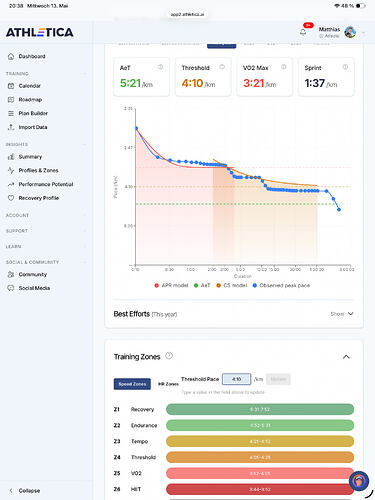Image resolution: width=375 pixels, height=500 pixels.
Task: Click the Calendar icon in sidebar
Action: pyautogui.click(x=11, y=86)
